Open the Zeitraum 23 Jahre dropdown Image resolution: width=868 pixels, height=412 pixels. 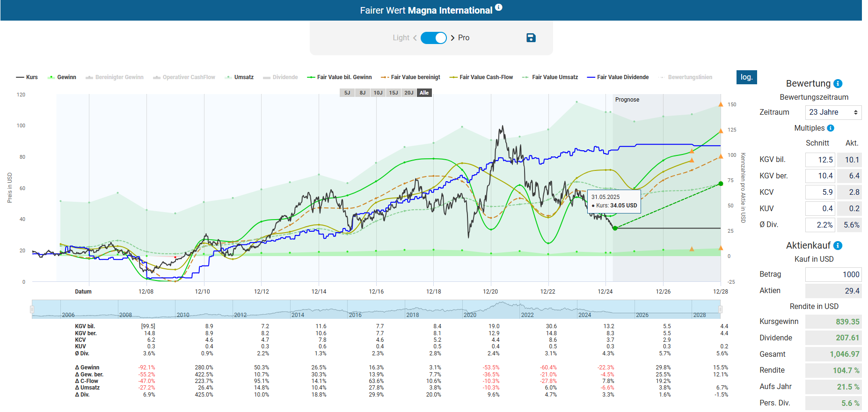(x=833, y=112)
